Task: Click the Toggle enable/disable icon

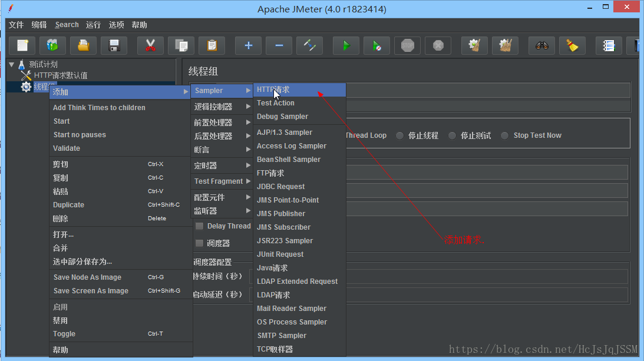Action: 309,45
